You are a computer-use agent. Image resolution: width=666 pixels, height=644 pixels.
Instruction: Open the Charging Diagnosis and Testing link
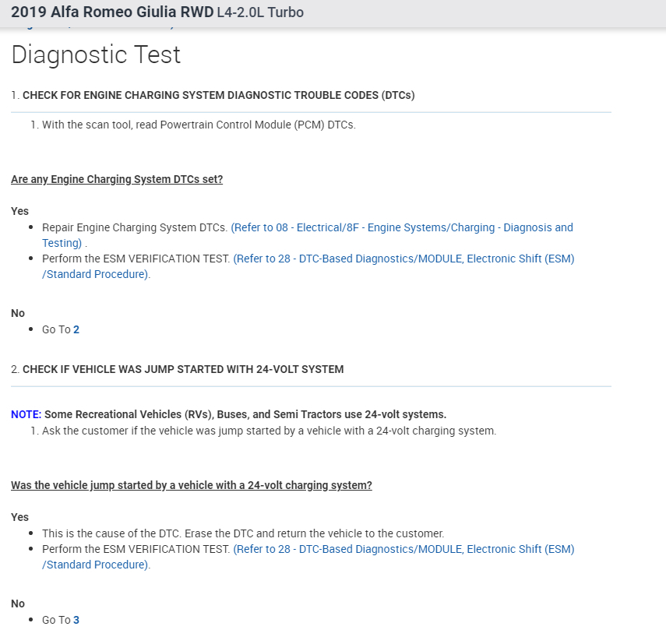click(401, 227)
